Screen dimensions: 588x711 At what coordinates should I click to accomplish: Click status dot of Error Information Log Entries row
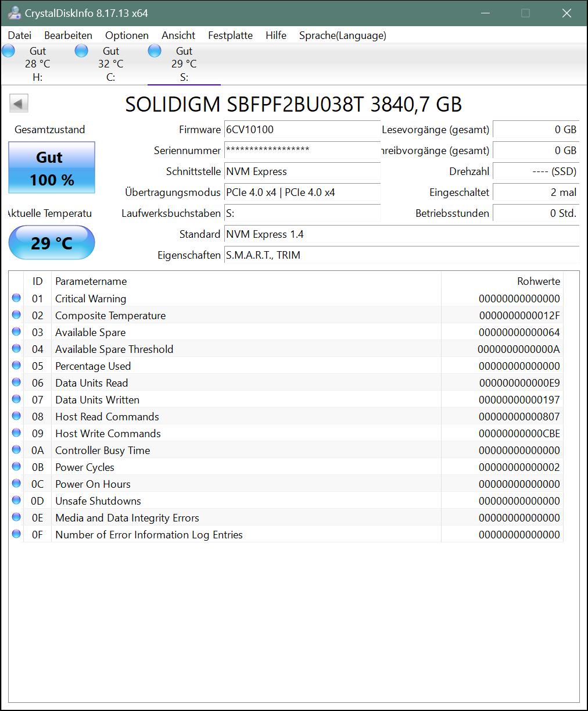coord(16,534)
